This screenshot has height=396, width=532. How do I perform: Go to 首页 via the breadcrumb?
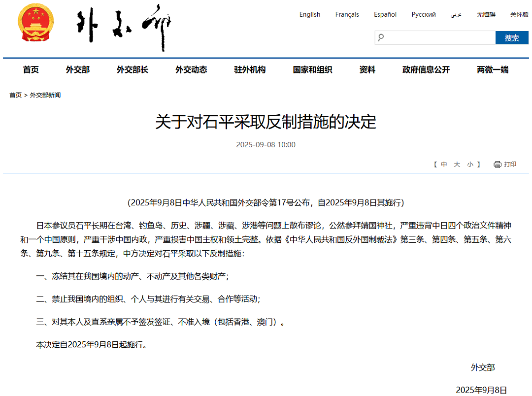15,95
